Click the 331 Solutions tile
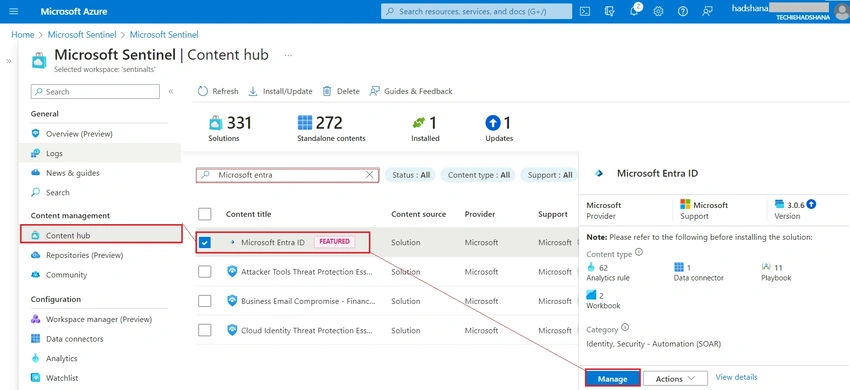The width and height of the screenshot is (850, 390). [x=230, y=129]
